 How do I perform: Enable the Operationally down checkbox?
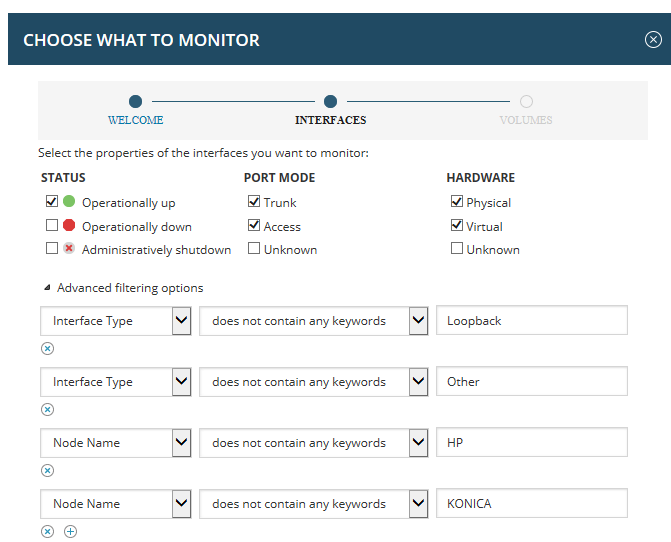tap(52, 225)
